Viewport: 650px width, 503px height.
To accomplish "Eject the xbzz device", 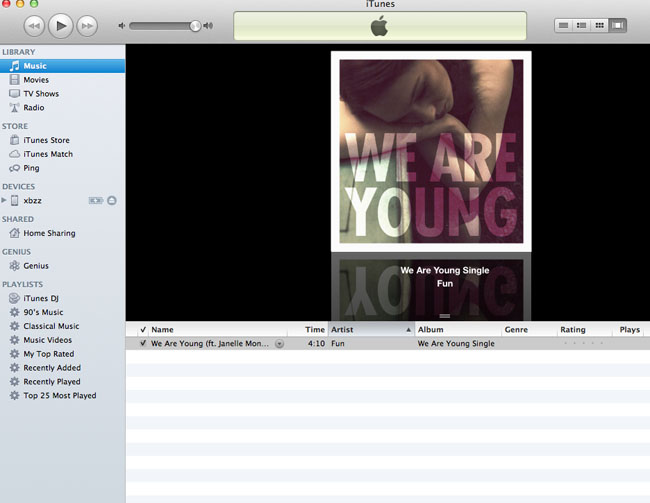I will point(112,201).
